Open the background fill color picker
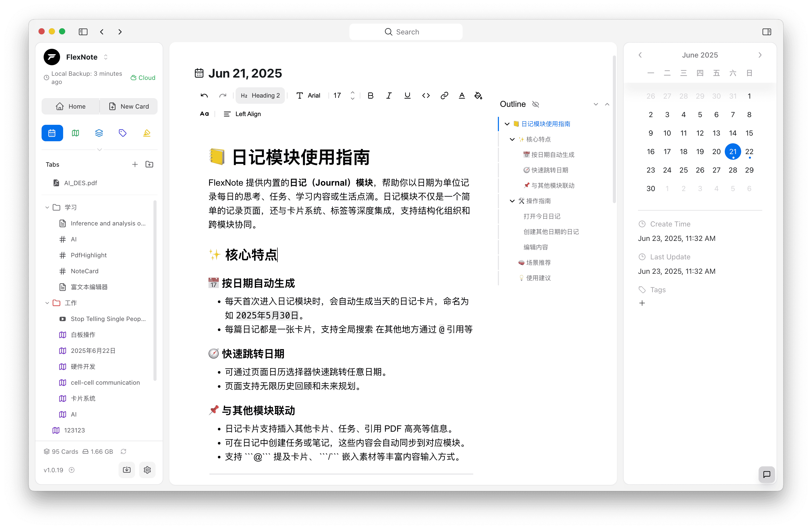The width and height of the screenshot is (812, 529). (478, 96)
